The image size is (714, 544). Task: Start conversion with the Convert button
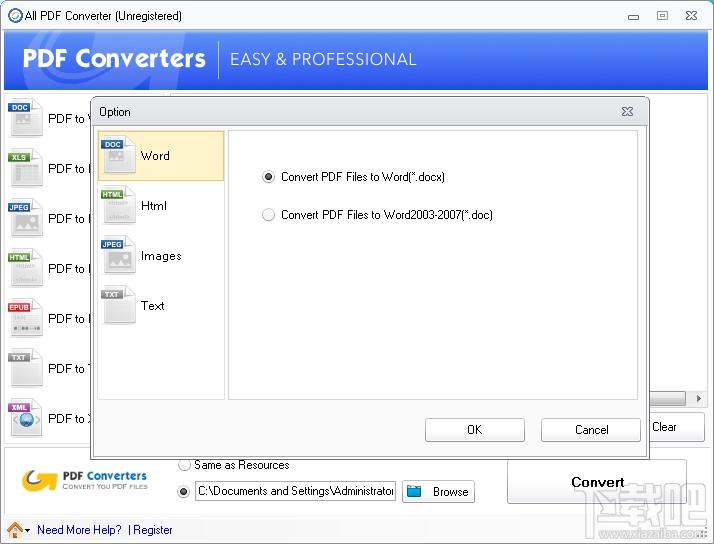[597, 482]
